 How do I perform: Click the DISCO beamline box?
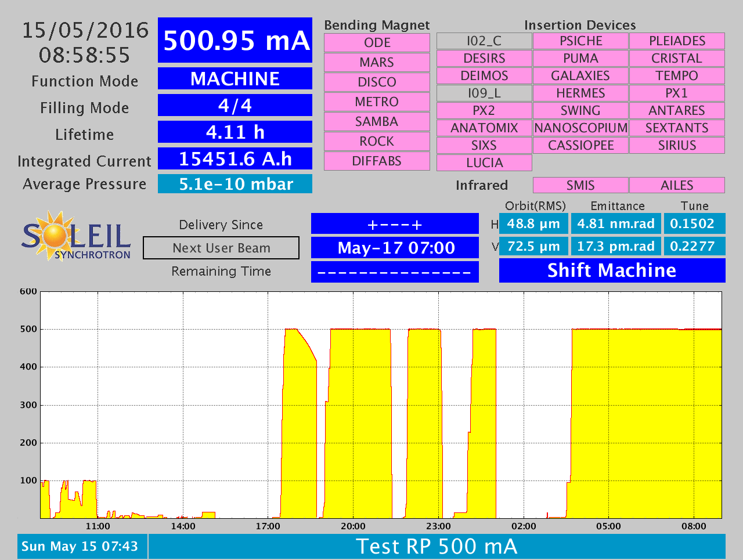pyautogui.click(x=377, y=82)
